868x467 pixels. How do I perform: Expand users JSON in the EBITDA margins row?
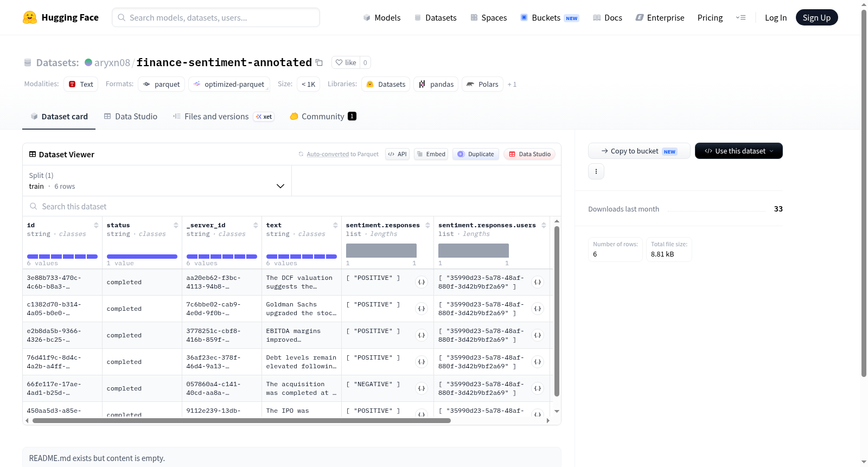(538, 335)
